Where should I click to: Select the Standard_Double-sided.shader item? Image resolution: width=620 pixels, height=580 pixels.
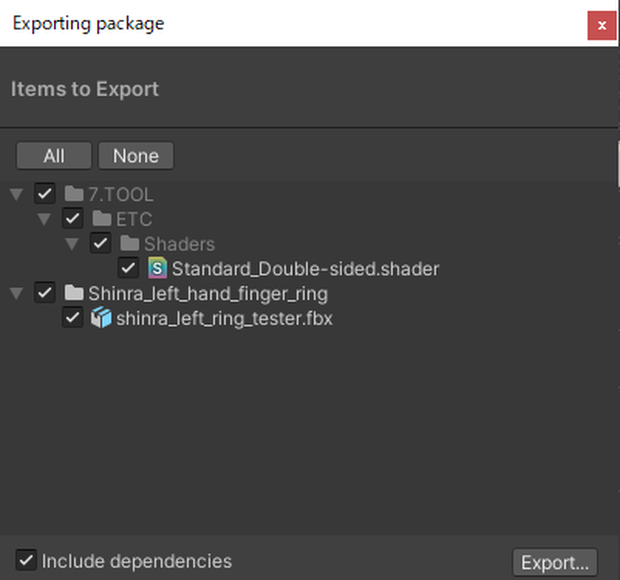[305, 269]
